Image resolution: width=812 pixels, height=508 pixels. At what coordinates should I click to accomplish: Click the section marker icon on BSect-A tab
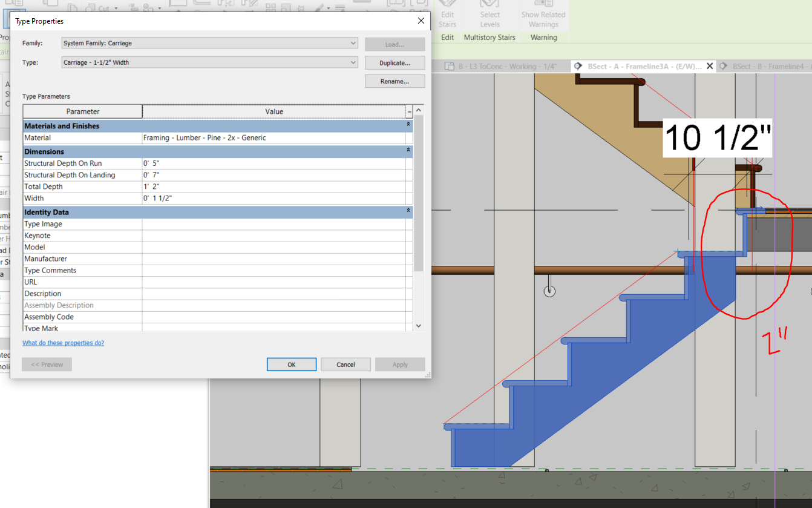[578, 65]
